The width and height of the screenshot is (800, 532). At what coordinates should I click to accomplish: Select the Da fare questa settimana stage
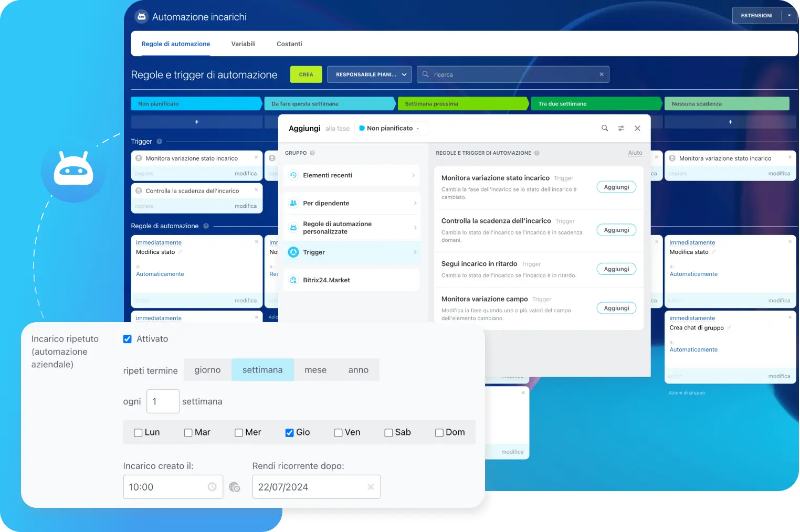(x=330, y=104)
